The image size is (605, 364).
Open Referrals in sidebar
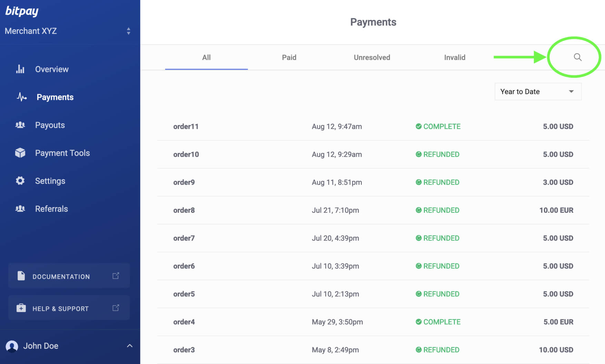click(x=51, y=209)
